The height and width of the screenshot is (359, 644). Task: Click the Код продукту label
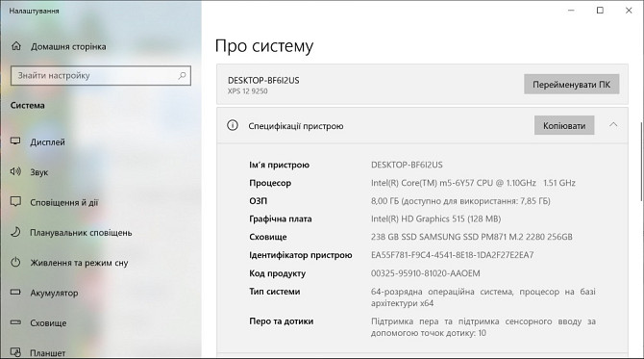(x=277, y=273)
